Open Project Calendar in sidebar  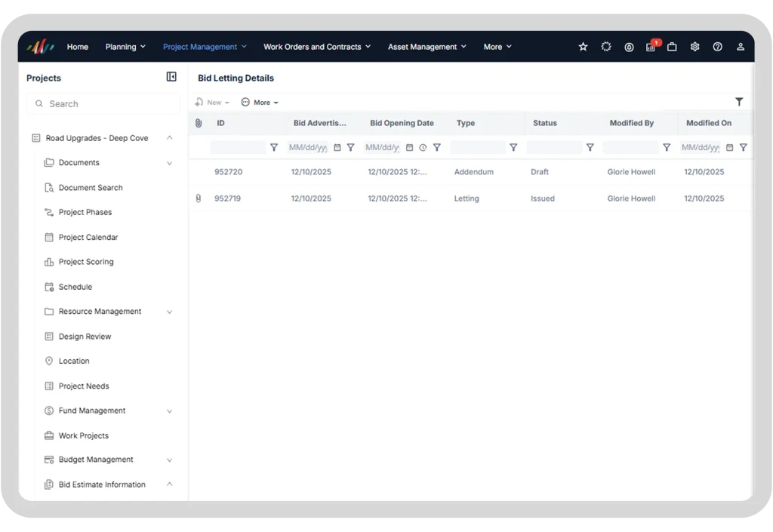pos(88,238)
